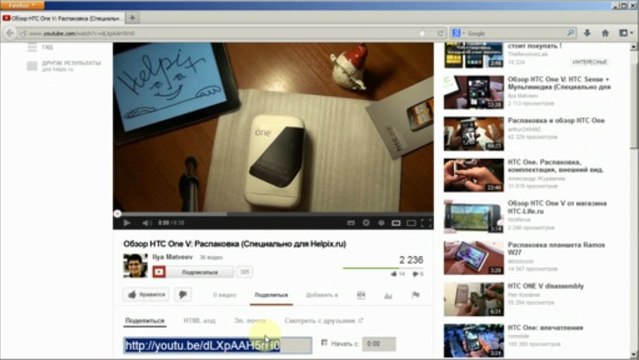Enter fullscreen mode in video player
This screenshot has width=639, height=360.
pyautogui.click(x=426, y=223)
